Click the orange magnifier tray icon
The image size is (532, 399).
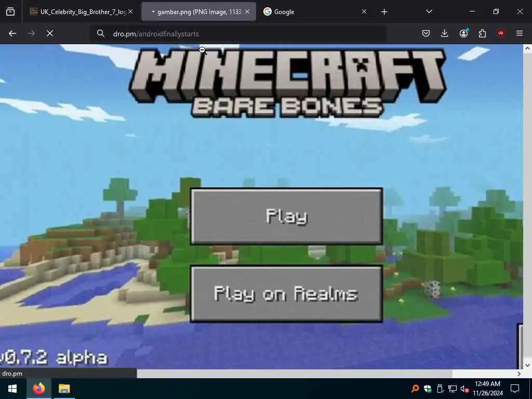(x=415, y=389)
